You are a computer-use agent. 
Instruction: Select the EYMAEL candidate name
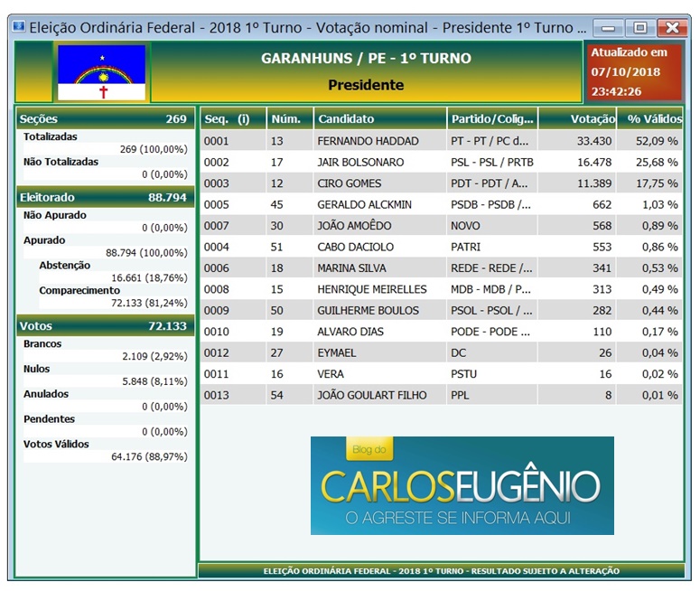click(x=337, y=353)
